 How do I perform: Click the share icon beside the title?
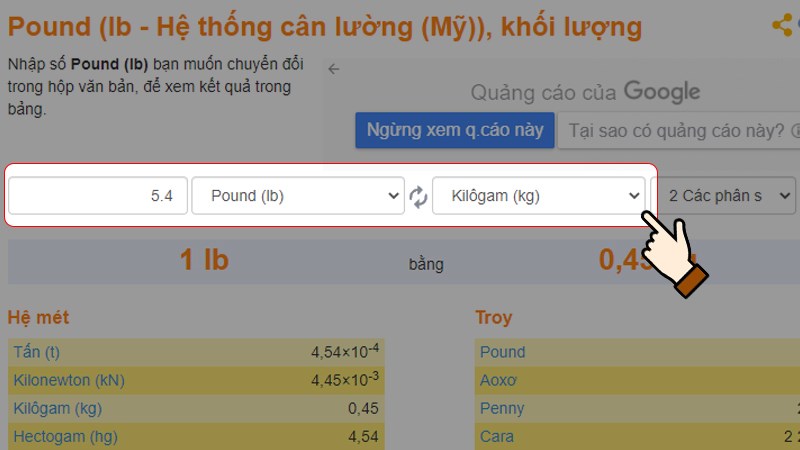[783, 24]
